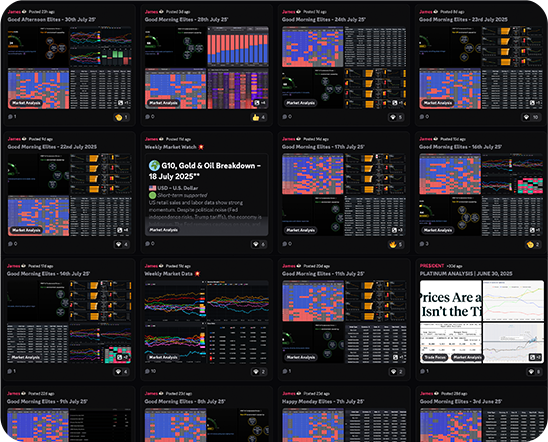Open 'PLATINUM ANALYSIS | JUNE 30, 2025' title
548x442 pixels.
coord(466,274)
